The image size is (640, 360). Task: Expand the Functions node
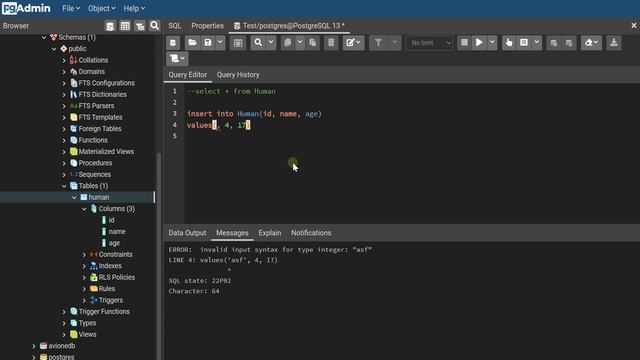click(x=64, y=140)
